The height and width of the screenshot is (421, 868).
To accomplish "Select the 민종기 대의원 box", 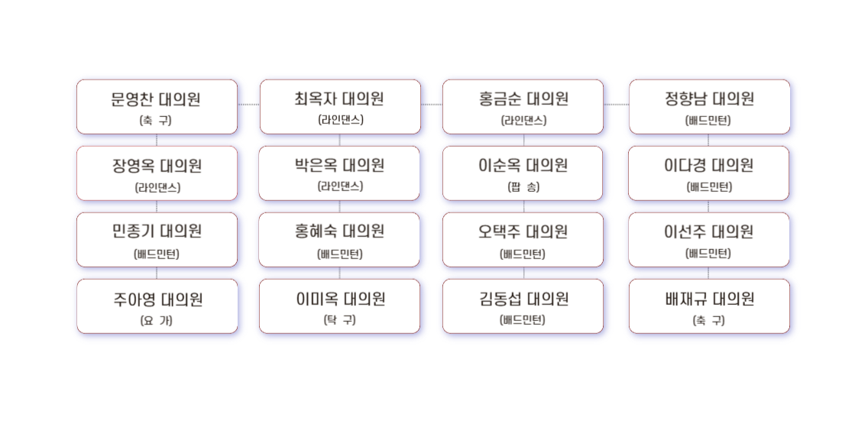I will click(x=157, y=240).
